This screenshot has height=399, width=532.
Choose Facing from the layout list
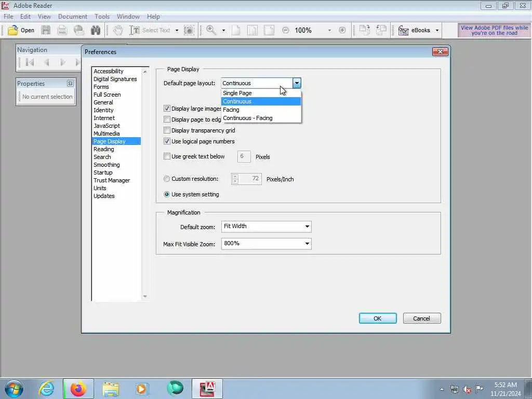261,110
